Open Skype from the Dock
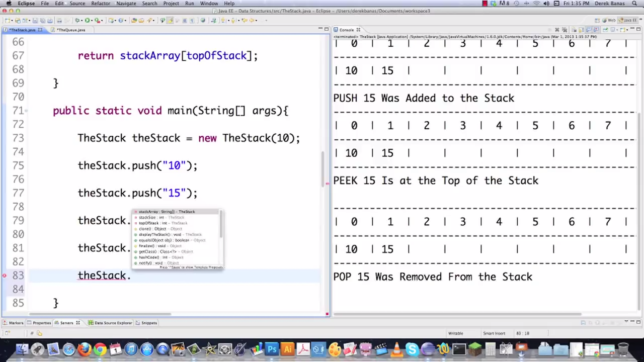 (x=412, y=349)
